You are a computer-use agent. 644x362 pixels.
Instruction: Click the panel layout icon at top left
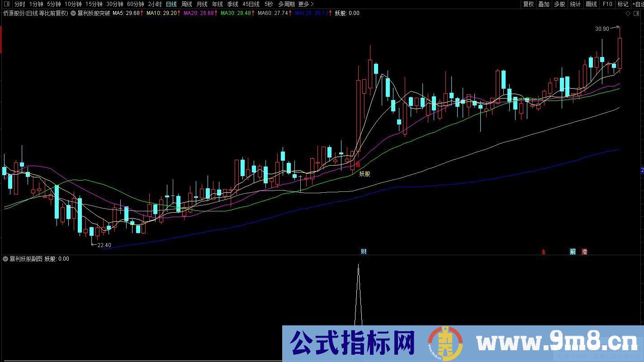[x=6, y=4]
